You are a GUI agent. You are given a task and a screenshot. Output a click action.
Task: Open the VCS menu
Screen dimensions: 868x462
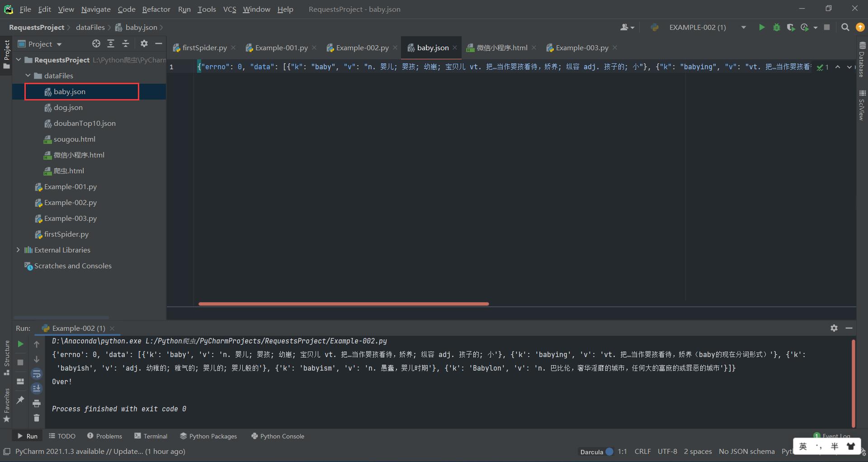point(230,9)
